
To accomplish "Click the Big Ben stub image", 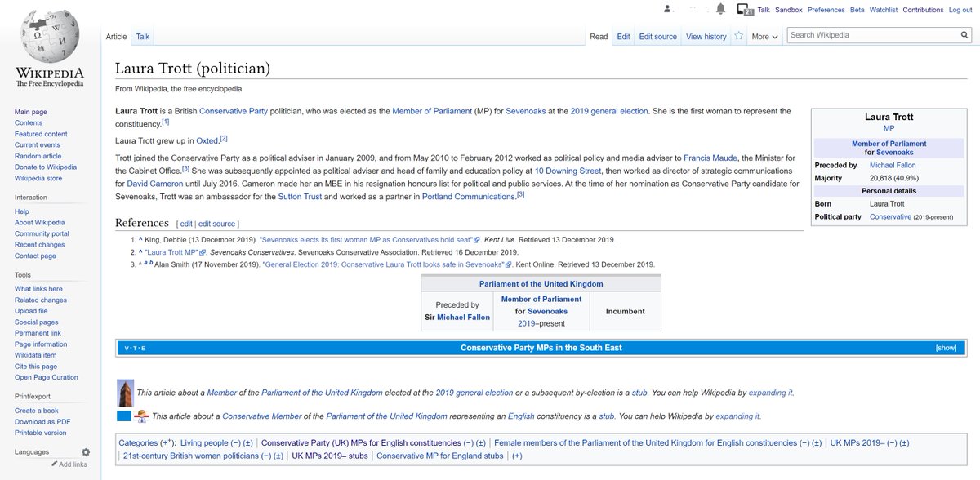I will (x=126, y=393).
